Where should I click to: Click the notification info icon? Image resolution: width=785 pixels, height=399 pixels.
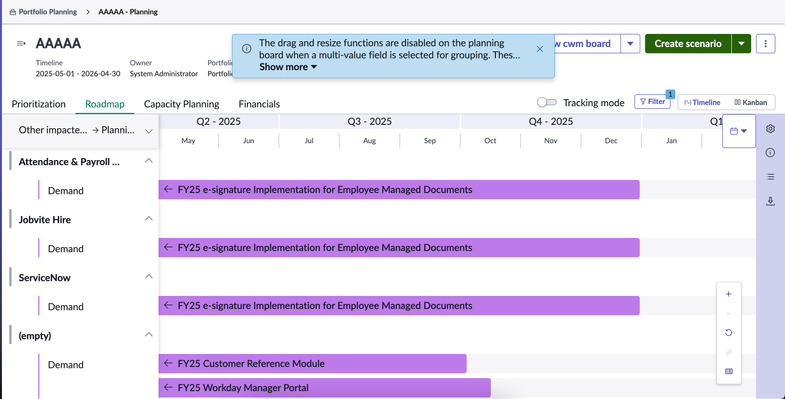click(246, 49)
